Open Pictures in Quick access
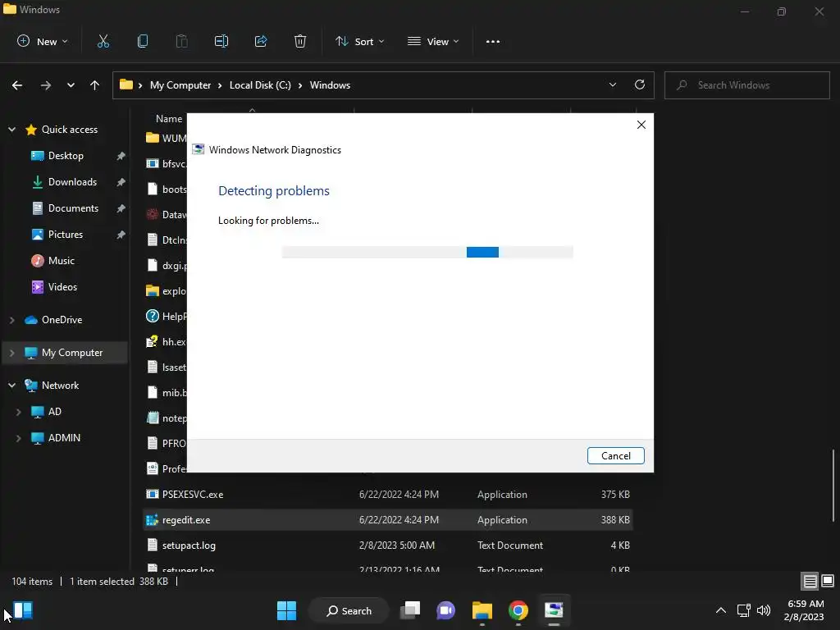840x630 pixels. click(x=66, y=234)
